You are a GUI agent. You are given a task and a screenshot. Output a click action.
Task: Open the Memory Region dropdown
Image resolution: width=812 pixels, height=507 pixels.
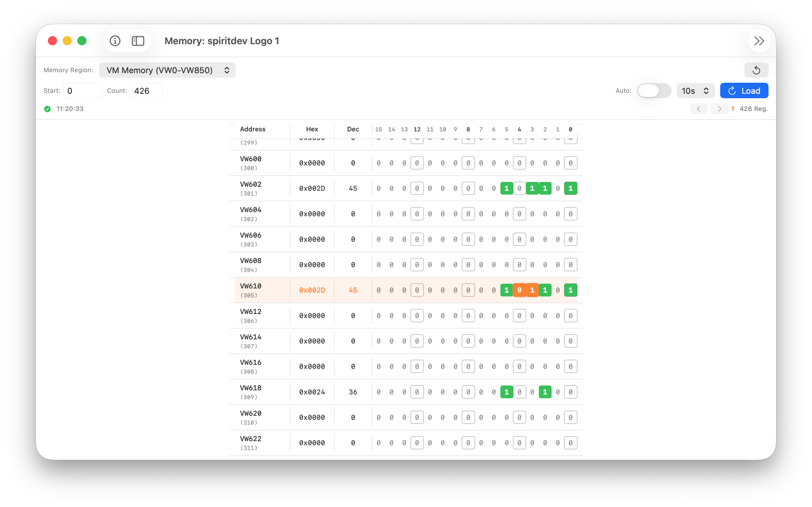[x=167, y=70]
